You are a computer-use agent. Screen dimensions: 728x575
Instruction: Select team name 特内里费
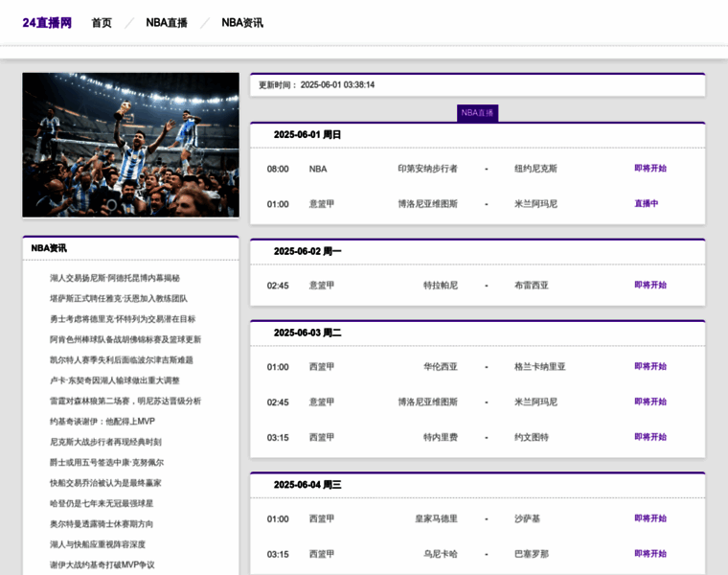441,438
